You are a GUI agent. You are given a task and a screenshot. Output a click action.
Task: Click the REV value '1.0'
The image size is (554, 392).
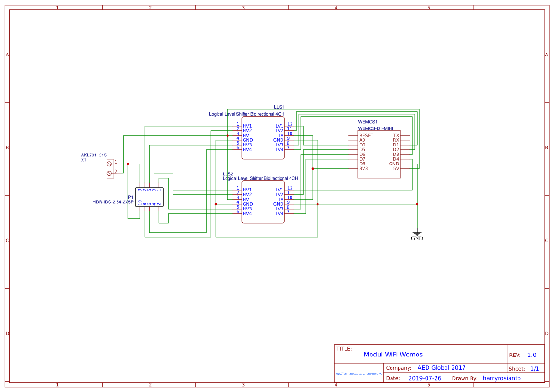(x=532, y=355)
